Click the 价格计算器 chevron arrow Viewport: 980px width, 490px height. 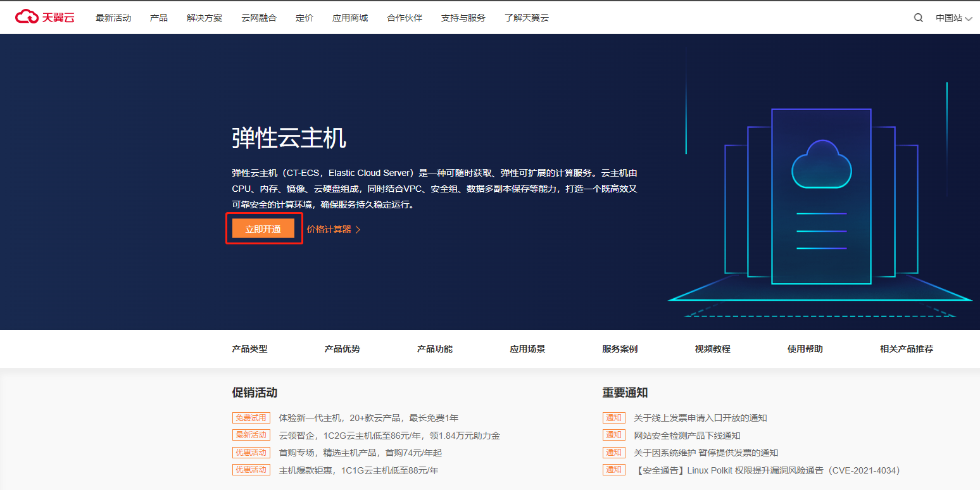pyautogui.click(x=358, y=230)
